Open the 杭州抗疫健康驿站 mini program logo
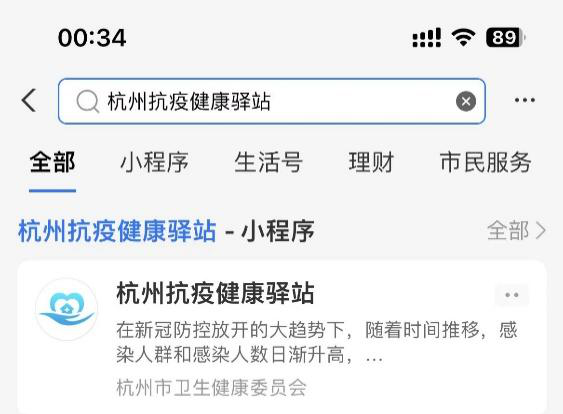 click(x=67, y=309)
